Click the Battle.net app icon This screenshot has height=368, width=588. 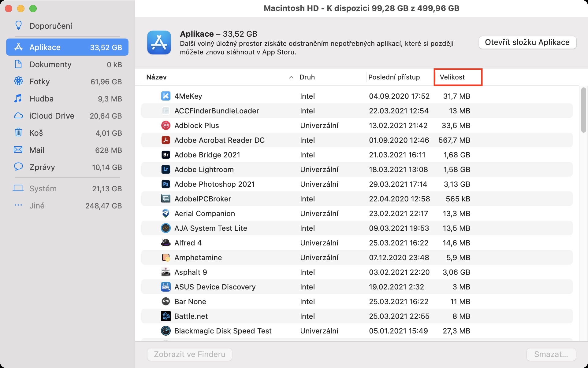coord(166,316)
